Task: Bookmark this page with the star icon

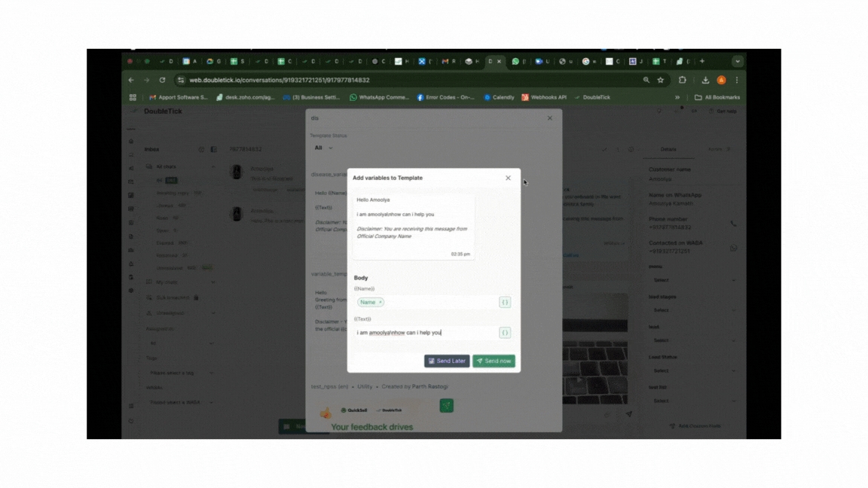Action: tap(661, 80)
